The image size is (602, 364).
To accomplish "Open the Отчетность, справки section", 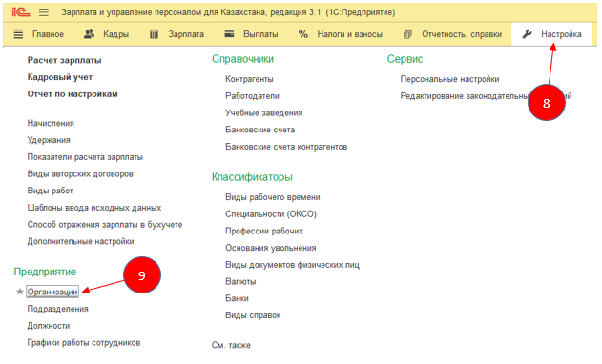I will click(462, 34).
